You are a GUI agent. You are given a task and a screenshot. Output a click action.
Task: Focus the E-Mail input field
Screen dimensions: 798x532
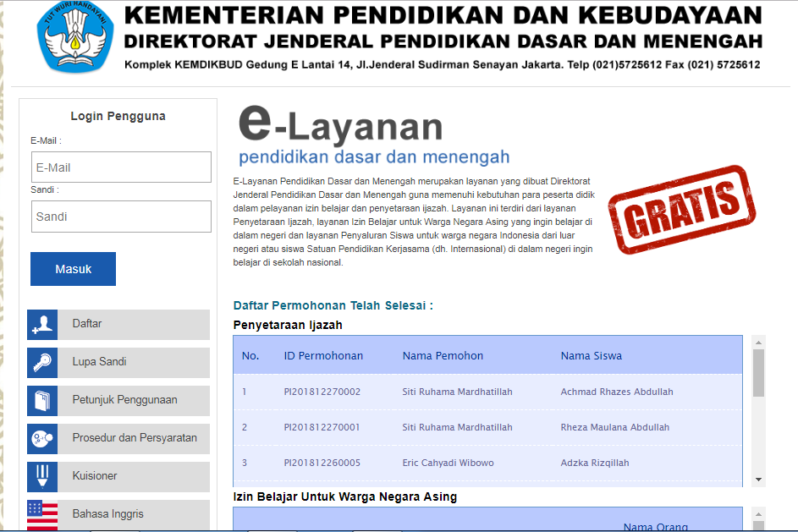tap(121, 167)
